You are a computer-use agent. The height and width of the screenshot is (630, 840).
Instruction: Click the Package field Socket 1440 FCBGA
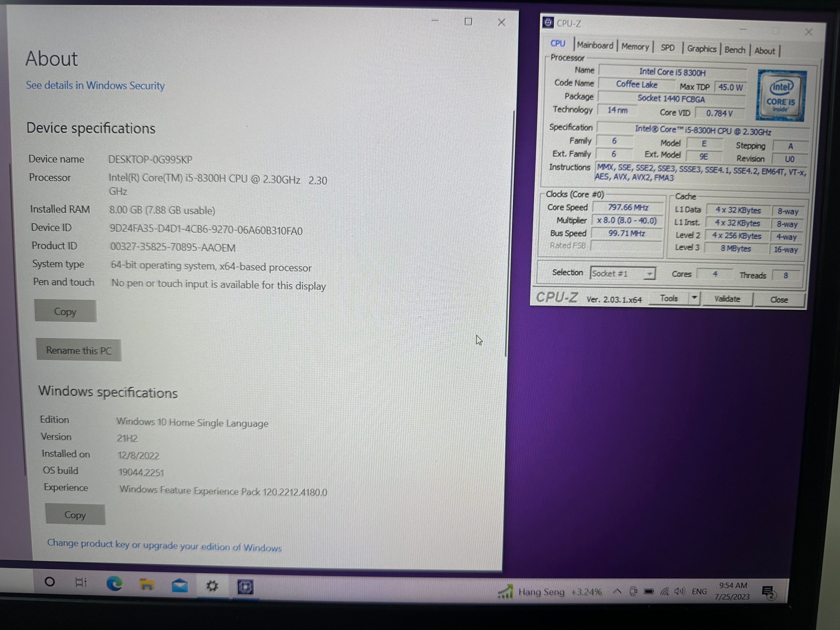click(671, 98)
